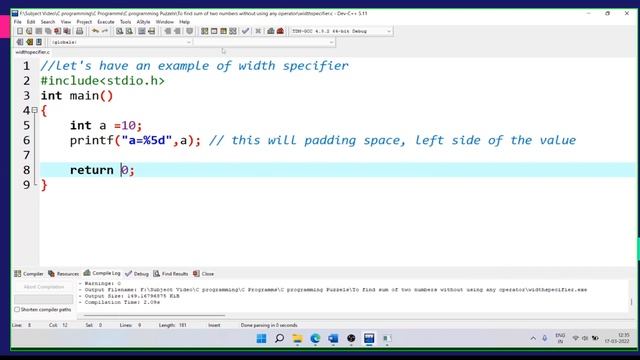
Task: Click the Open file toolbar icon
Action: pos(29,31)
